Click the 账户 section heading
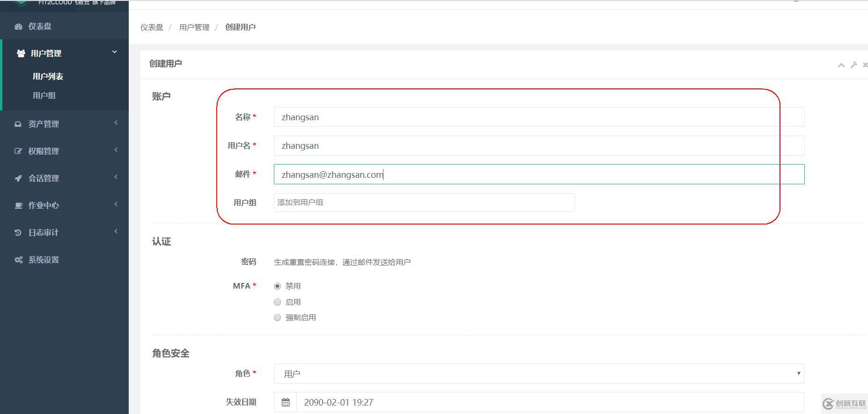Screen dimensions: 868x414 coord(161,96)
